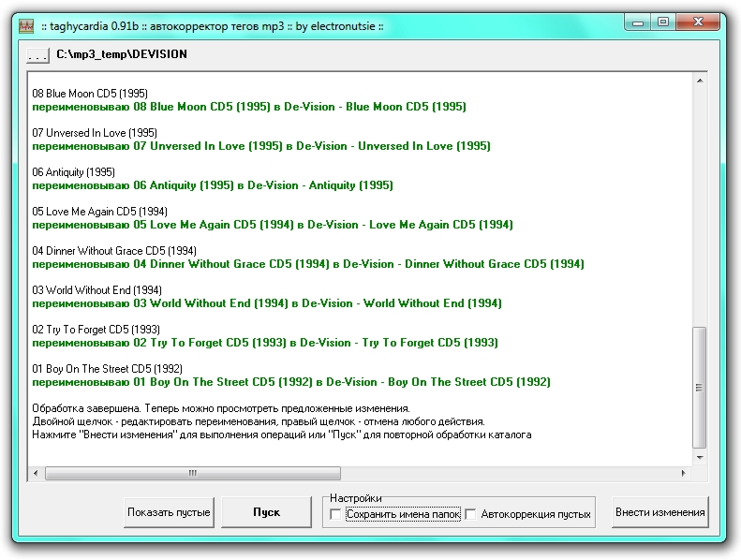The image size is (741, 560).
Task: Click the 'Обработка завершена' status line
Action: coord(221,408)
